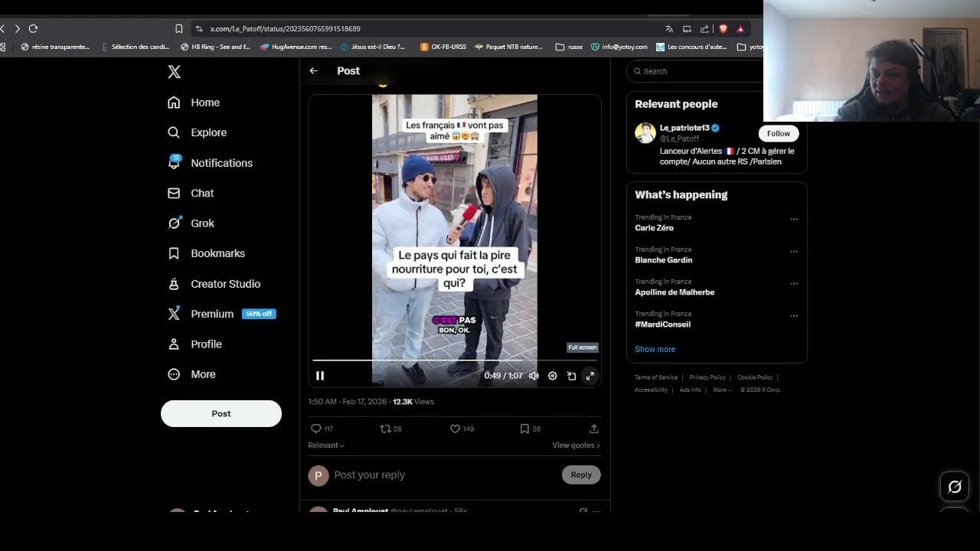Click the Brave Rewards triangle icon
The image size is (980, 551).
740,29
